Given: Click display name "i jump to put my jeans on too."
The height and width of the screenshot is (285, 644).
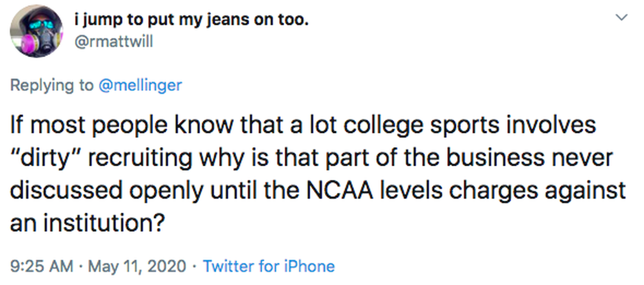Looking at the screenshot, I should point(192,21).
